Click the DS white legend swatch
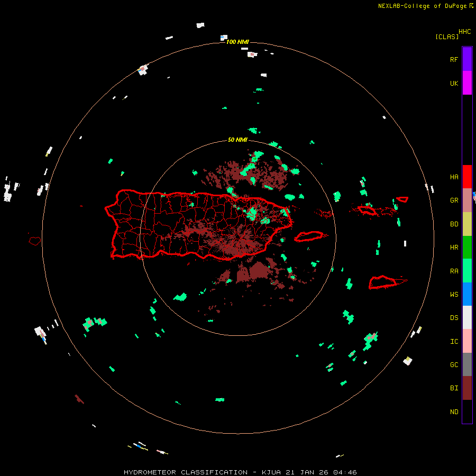 (467, 317)
